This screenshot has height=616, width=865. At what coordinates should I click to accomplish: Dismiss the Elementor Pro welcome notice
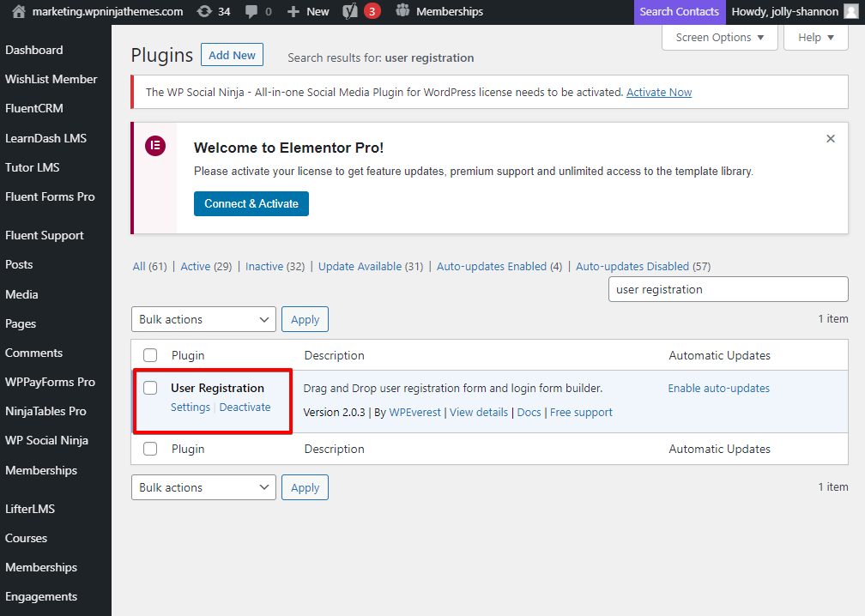click(x=831, y=139)
